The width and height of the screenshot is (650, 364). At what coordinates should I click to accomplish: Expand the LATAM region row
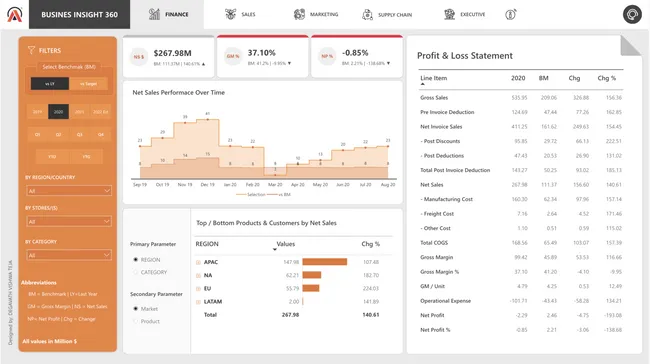(x=198, y=302)
